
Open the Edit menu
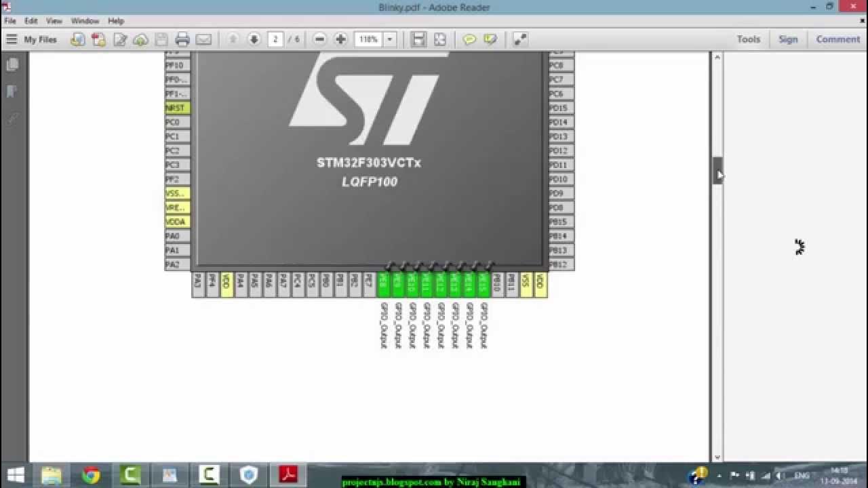point(31,21)
